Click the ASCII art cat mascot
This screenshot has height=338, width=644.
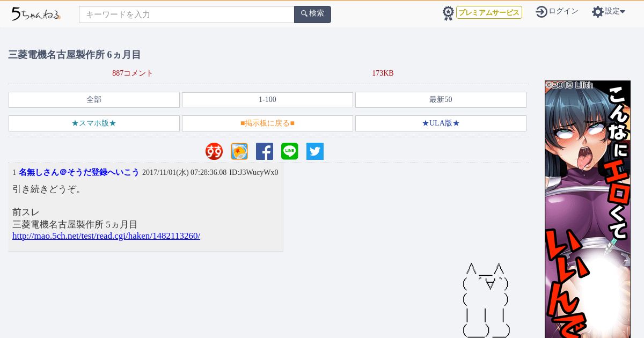tap(486, 300)
